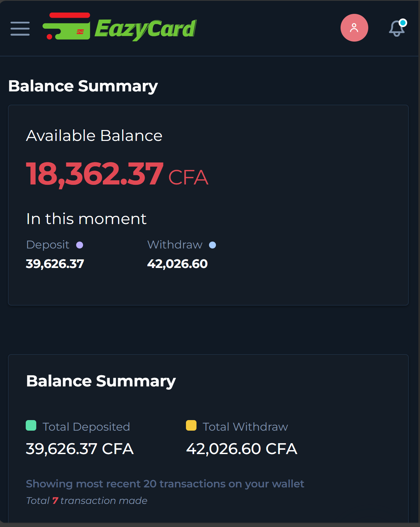This screenshot has width=420, height=527.
Task: Open the notifications bell
Action: (x=397, y=28)
